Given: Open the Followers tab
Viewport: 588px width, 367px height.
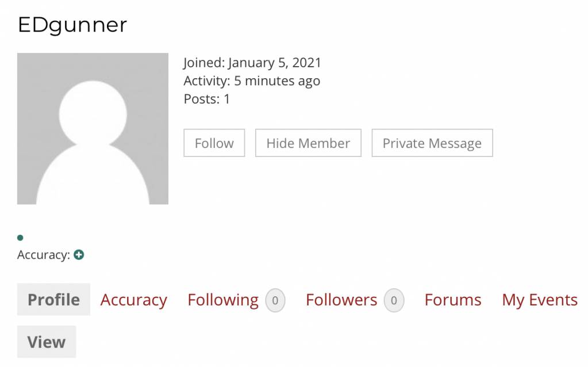Looking at the screenshot, I should coord(341,300).
